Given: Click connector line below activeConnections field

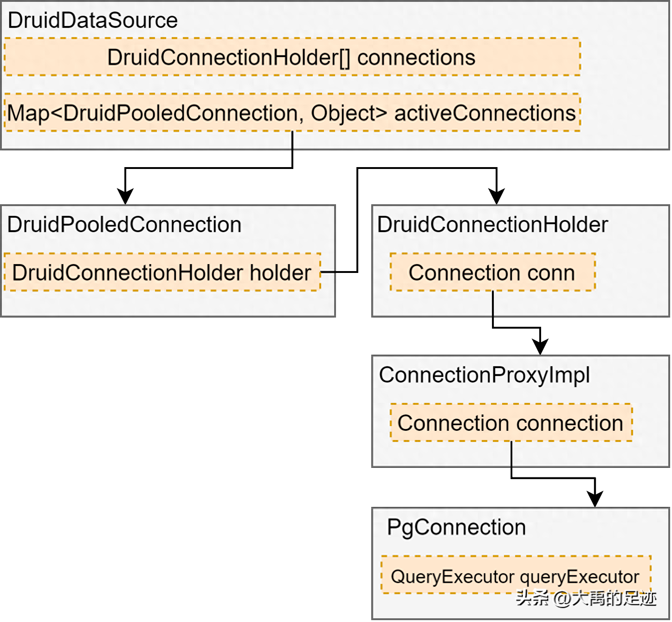Looking at the screenshot, I should tap(209, 168).
